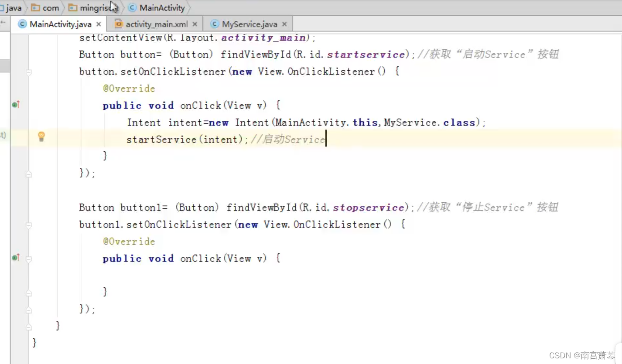Click fold marker at onCreate closing brace

(x=29, y=327)
